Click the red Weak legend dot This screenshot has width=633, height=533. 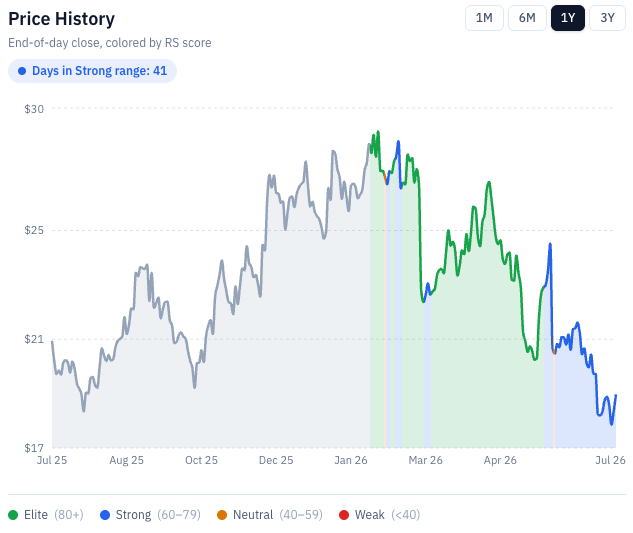(x=344, y=515)
